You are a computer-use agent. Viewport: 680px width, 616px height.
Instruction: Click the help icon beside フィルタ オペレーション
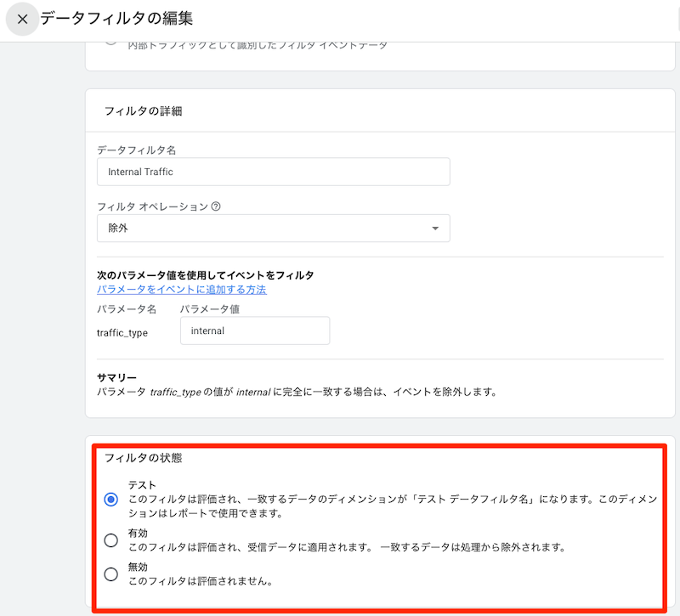[x=215, y=206]
